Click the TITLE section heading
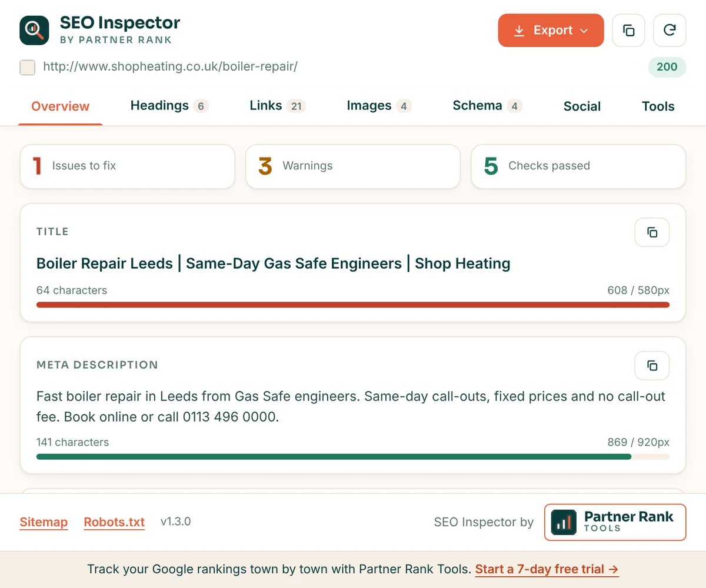Viewport: 706px width, 588px height. tap(52, 232)
